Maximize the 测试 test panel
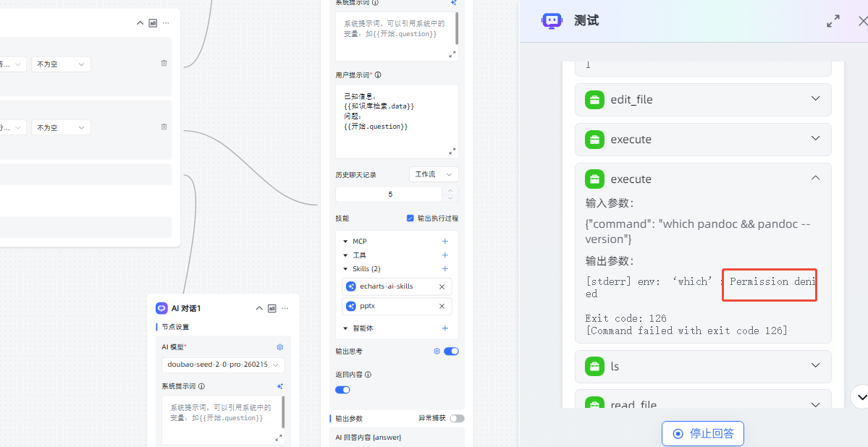The width and height of the screenshot is (868, 447). click(833, 21)
